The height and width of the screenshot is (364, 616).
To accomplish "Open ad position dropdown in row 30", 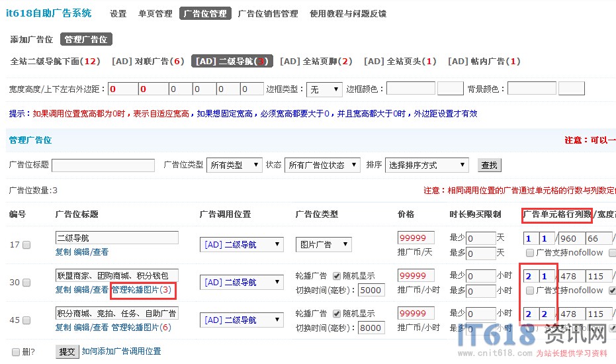I will [242, 282].
